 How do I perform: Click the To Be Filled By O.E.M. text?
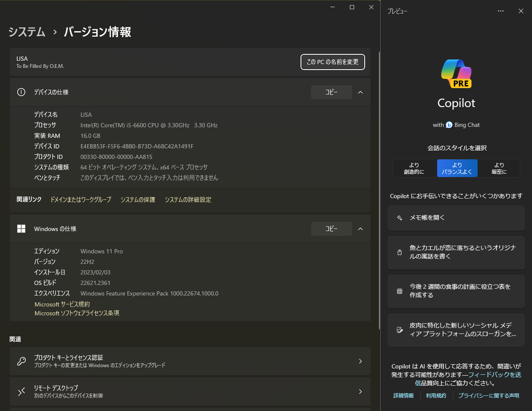pos(40,66)
